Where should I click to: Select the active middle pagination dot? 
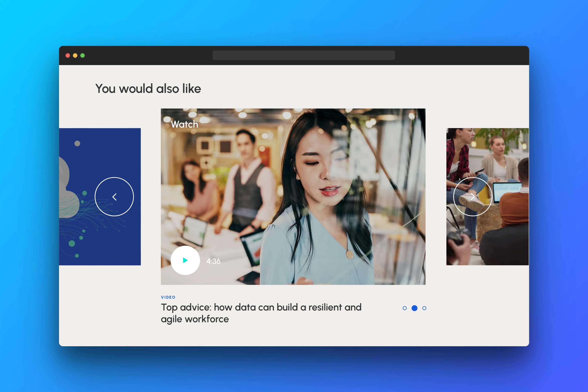[414, 308]
